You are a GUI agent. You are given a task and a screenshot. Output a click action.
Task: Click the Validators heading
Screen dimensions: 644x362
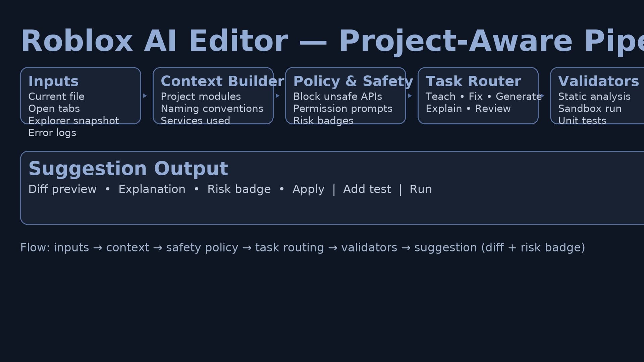click(x=598, y=81)
